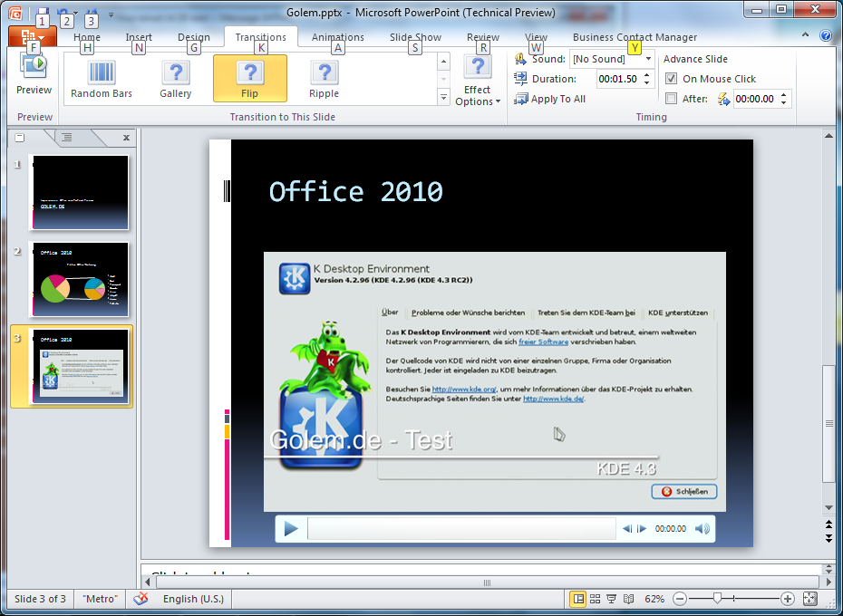Select the slide 2 thumbnail
The height and width of the screenshot is (616, 843).
(x=80, y=280)
